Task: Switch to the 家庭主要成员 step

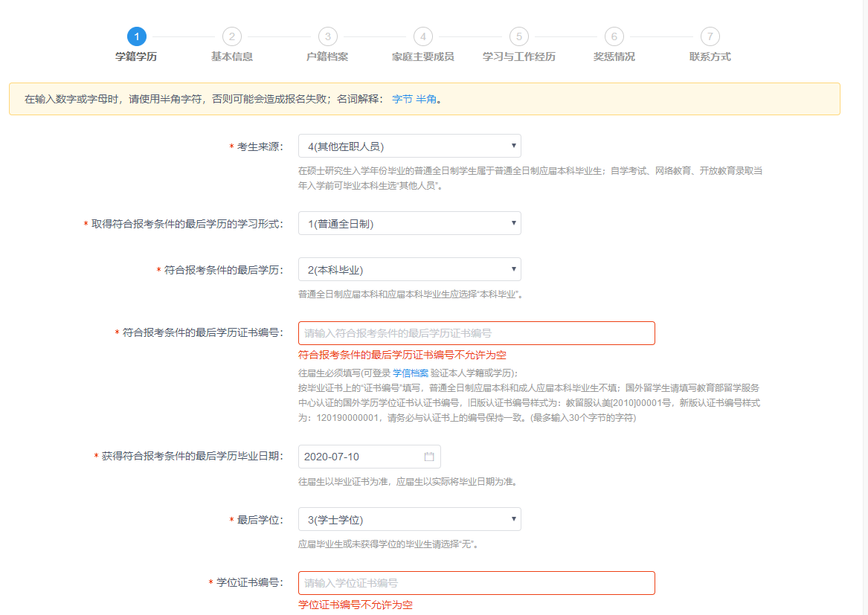Action: click(423, 34)
